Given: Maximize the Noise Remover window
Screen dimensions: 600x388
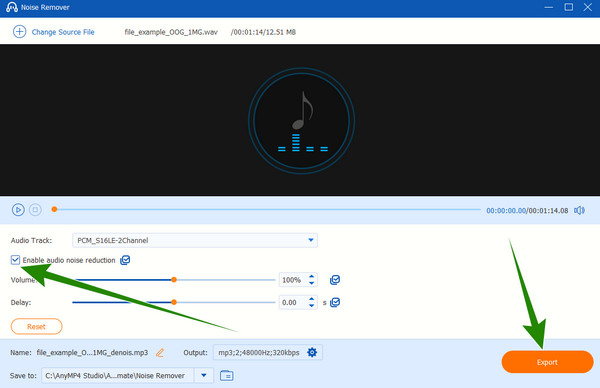Looking at the screenshot, I should pyautogui.click(x=569, y=7).
